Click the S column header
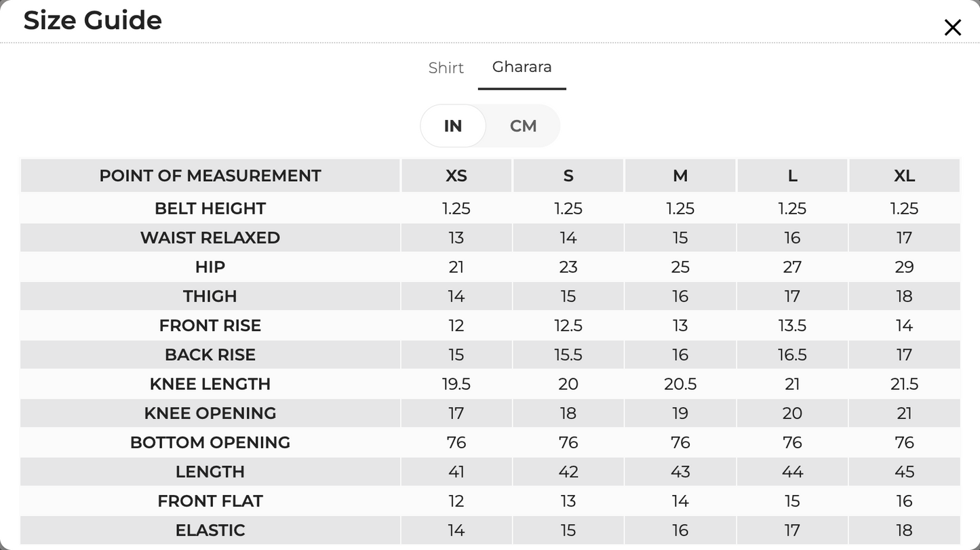980x550 pixels. coord(568,176)
